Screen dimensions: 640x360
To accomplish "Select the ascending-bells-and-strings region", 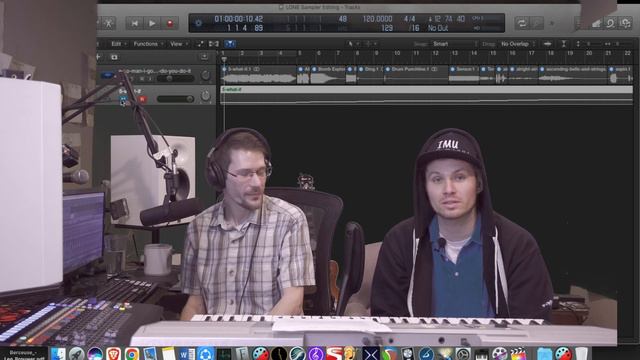I will coord(573,75).
